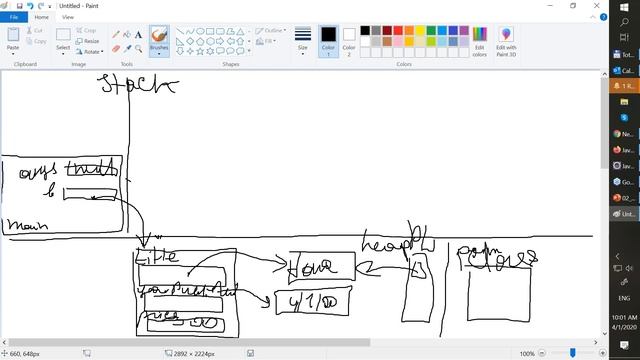The image size is (640, 360).
Task: Select the Text tool
Action: point(138,35)
